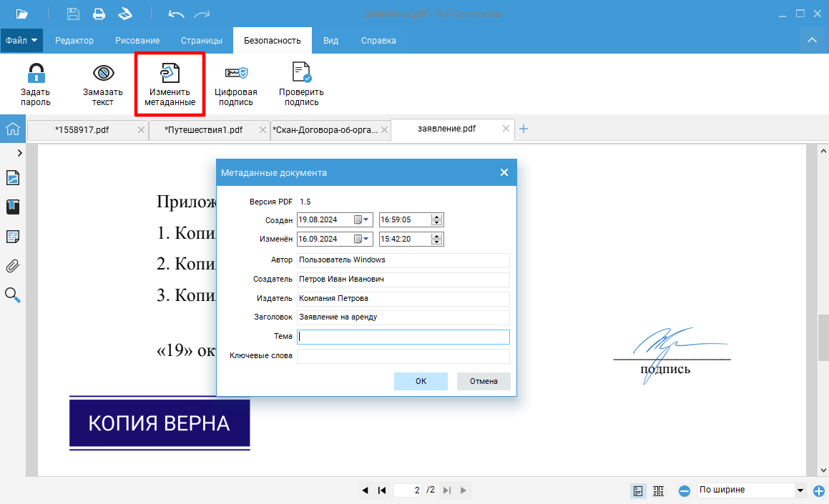The height and width of the screenshot is (504, 829).
Task: Zoom out with minus button
Action: (684, 491)
